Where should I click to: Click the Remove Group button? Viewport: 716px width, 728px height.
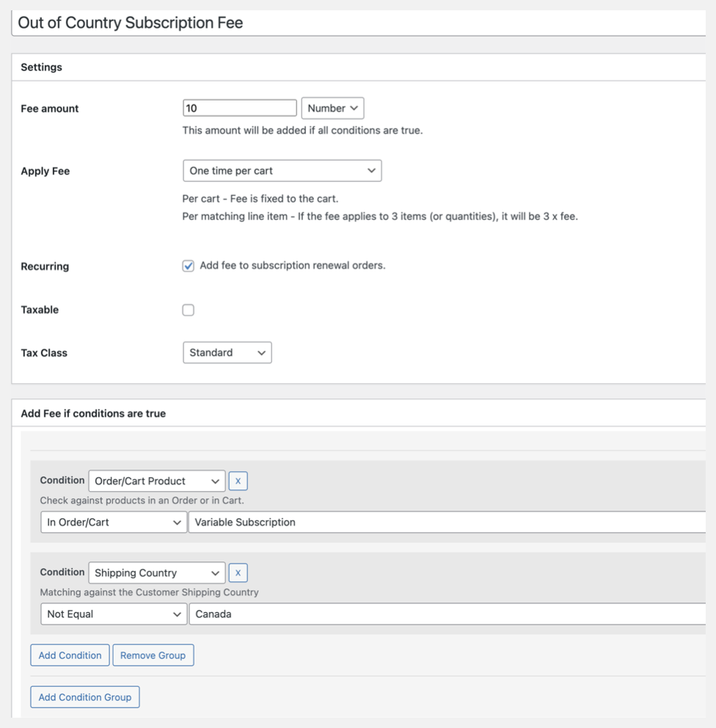click(153, 655)
